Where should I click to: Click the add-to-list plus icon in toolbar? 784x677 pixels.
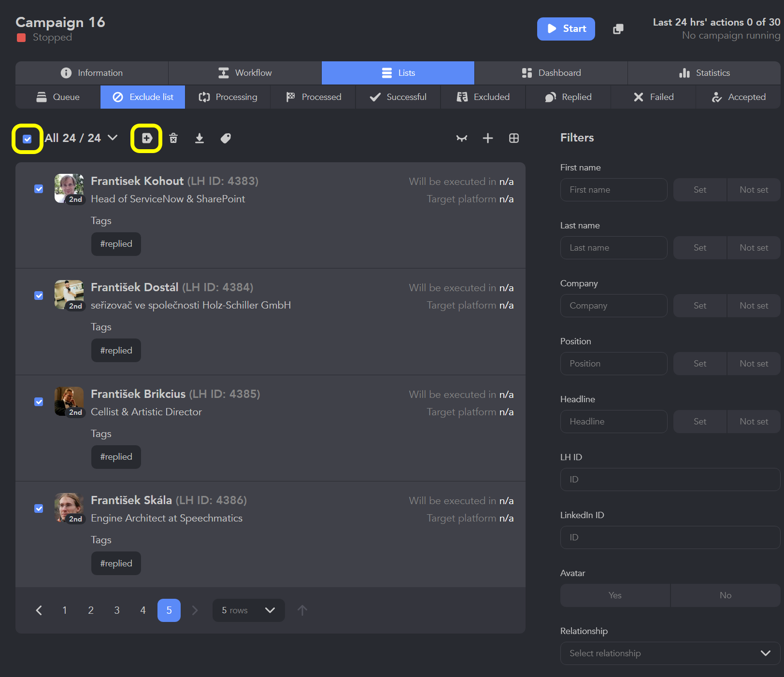point(147,139)
